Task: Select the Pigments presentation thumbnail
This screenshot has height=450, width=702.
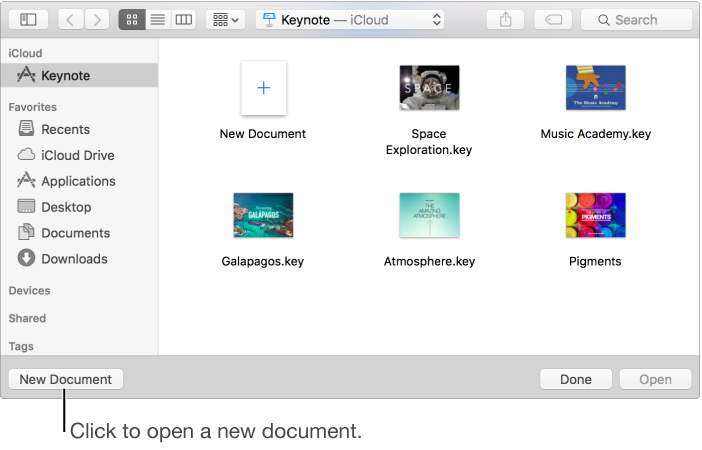Action: (x=595, y=215)
